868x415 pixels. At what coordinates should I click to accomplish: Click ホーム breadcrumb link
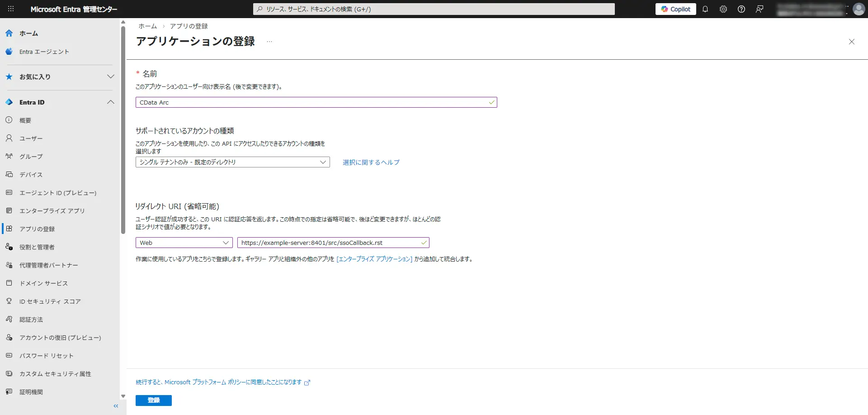point(148,26)
